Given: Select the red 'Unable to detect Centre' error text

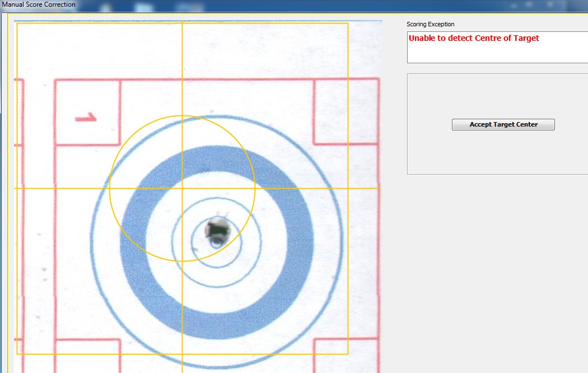Looking at the screenshot, I should [x=474, y=39].
